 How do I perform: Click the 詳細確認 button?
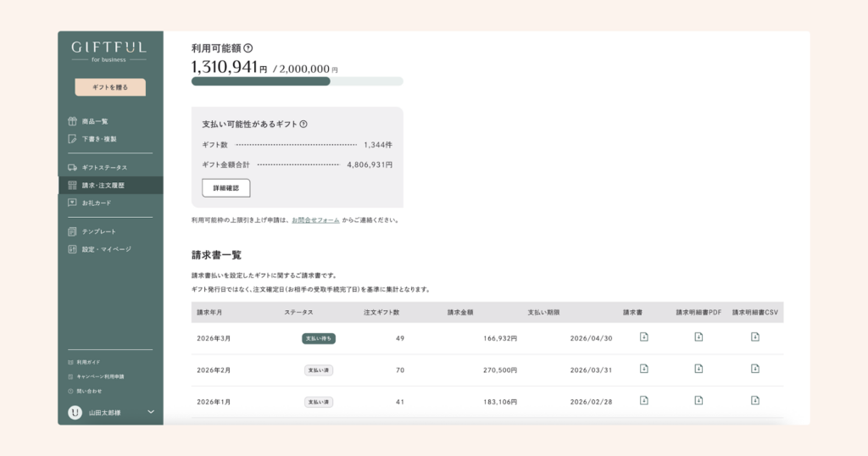(225, 188)
